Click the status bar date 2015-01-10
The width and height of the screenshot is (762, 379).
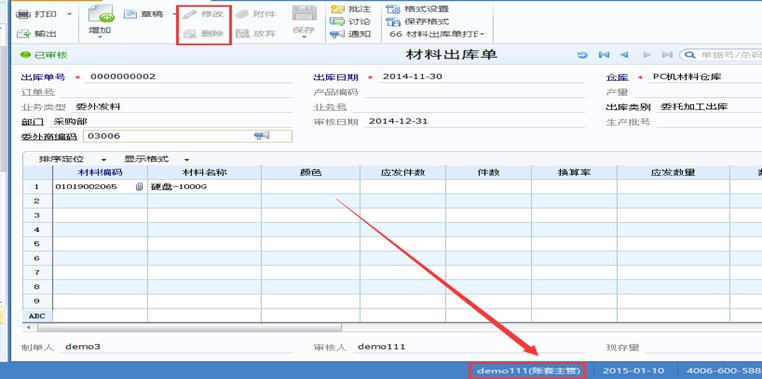[x=633, y=371]
